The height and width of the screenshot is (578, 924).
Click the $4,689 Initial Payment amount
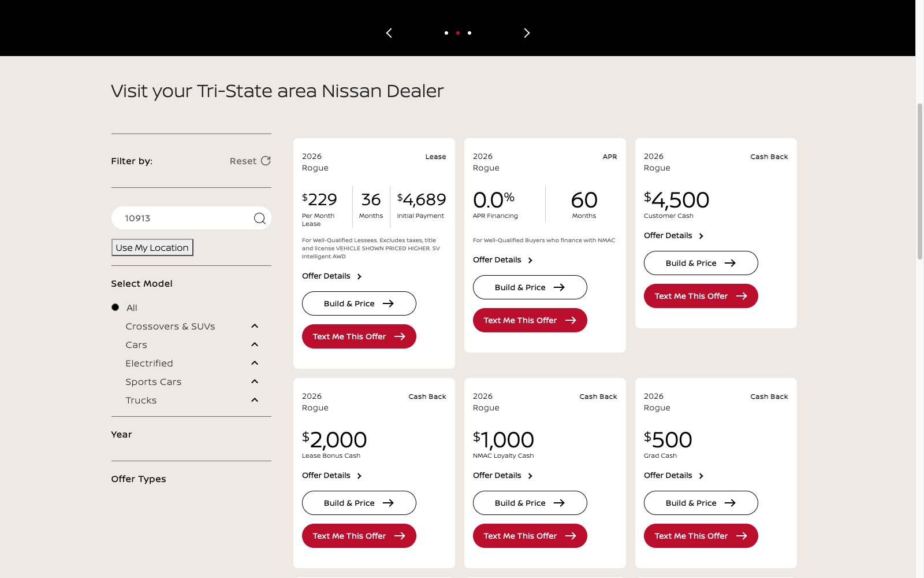422,199
